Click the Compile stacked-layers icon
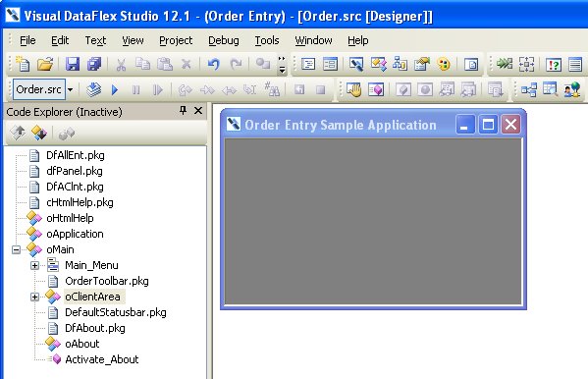The width and height of the screenshot is (588, 379). (93, 89)
